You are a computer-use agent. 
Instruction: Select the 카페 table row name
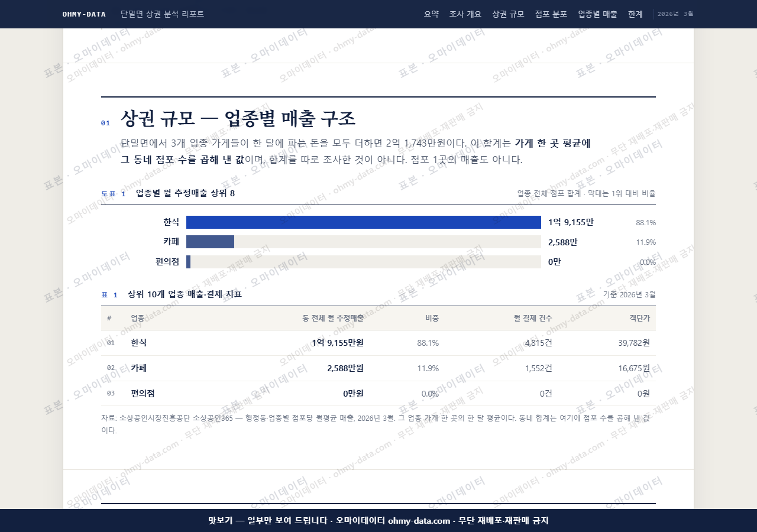click(139, 368)
